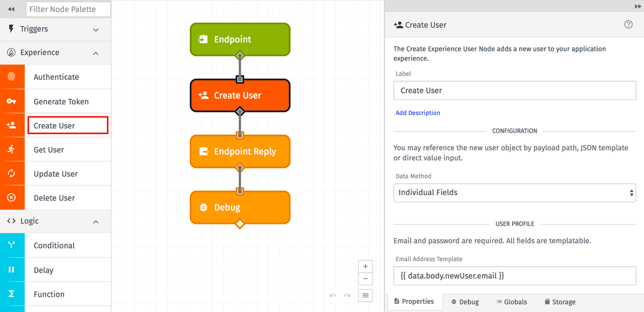Select the Generate Token palette node label
Viewport: 644px width, 312px height.
[x=61, y=101]
